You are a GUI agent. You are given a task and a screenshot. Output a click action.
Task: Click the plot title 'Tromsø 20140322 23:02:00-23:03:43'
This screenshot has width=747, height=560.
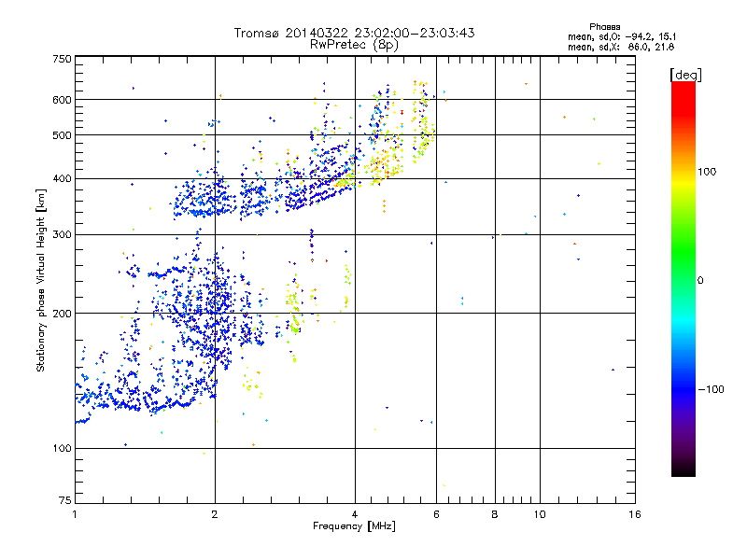tap(355, 33)
